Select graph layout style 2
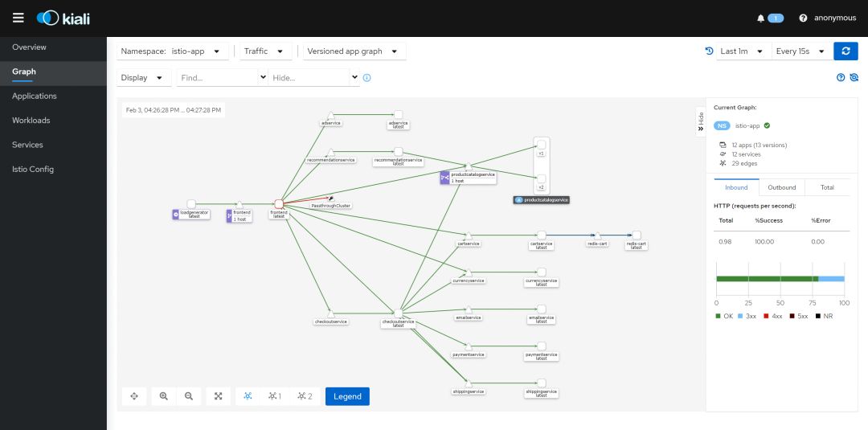Screen dimensions: 868x430 pos(305,396)
